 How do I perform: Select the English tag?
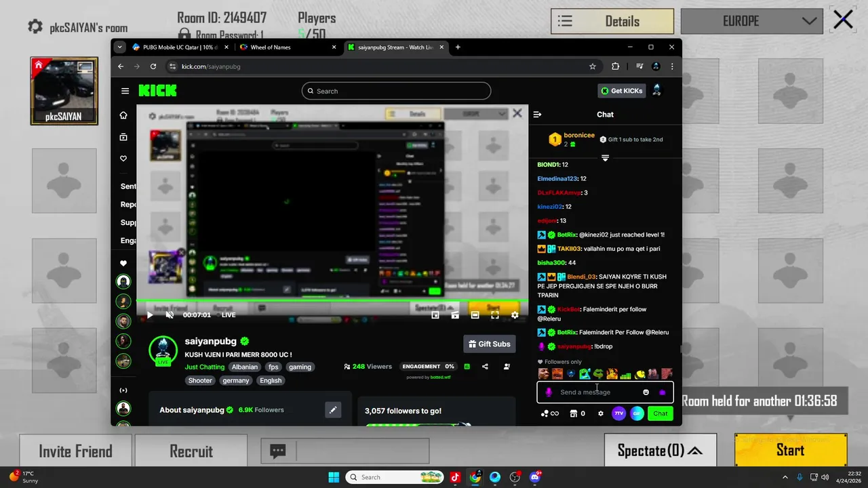coord(271,380)
